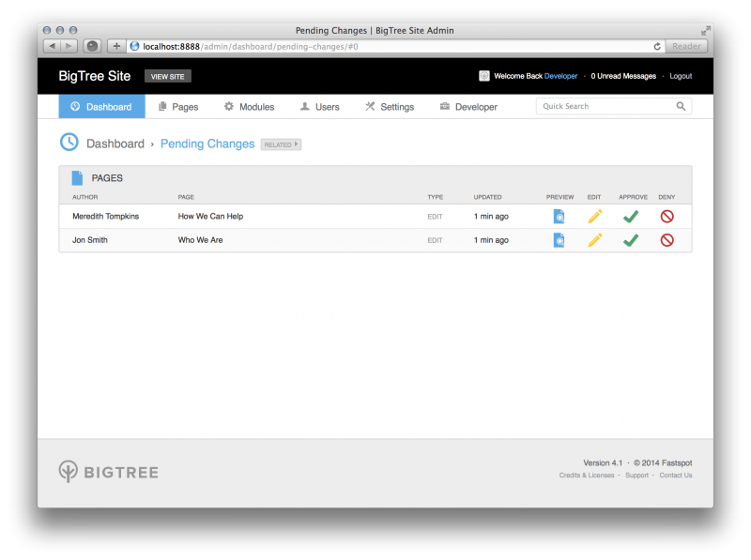
Task: Click the Type column header
Action: 435,197
